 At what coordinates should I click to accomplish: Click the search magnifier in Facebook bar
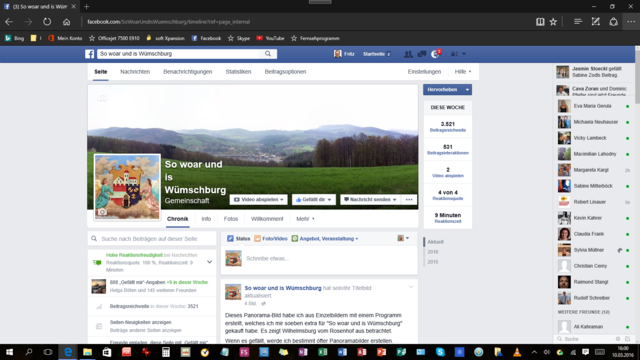(x=268, y=54)
